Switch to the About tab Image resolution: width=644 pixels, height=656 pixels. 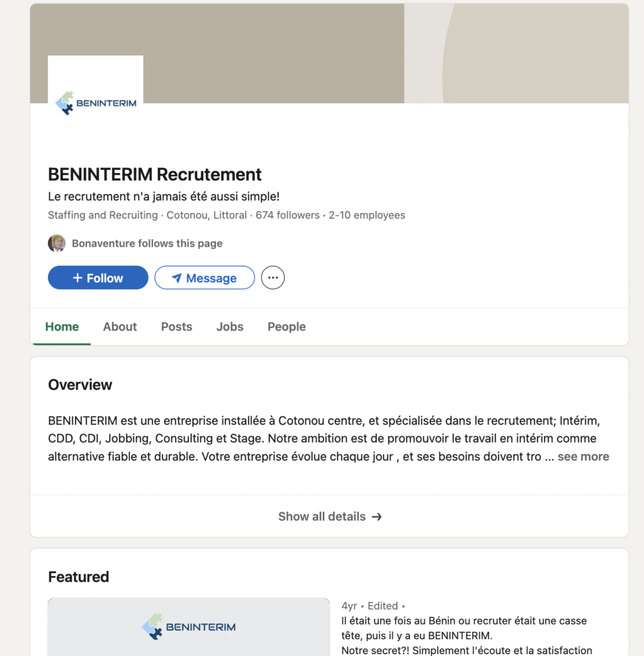[119, 327]
